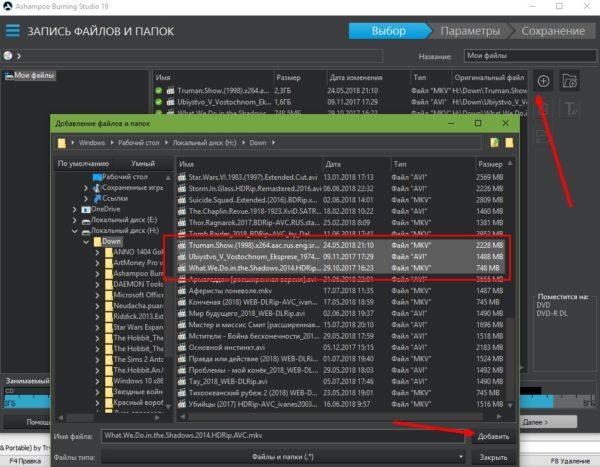Click the Добавить button
The image size is (600, 467).
[493, 436]
